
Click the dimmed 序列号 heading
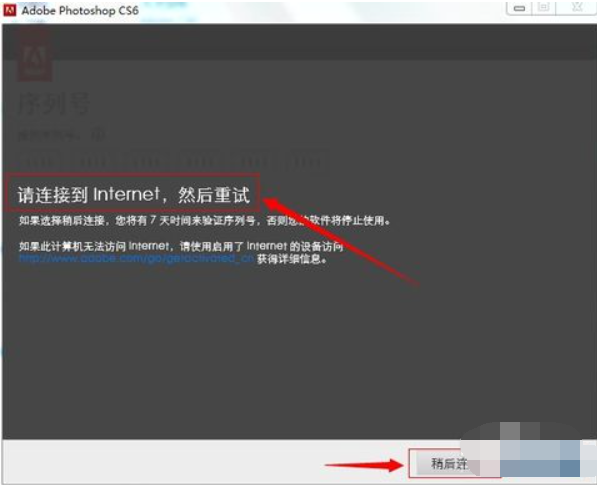point(53,103)
